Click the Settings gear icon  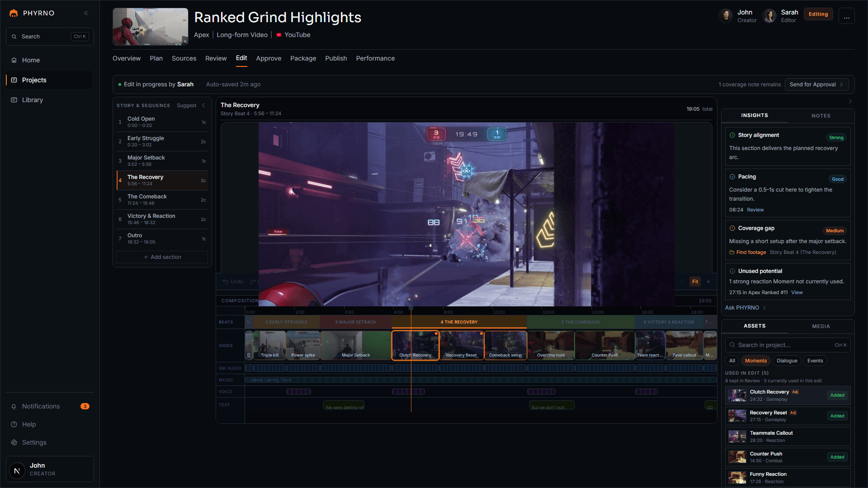[x=14, y=442]
